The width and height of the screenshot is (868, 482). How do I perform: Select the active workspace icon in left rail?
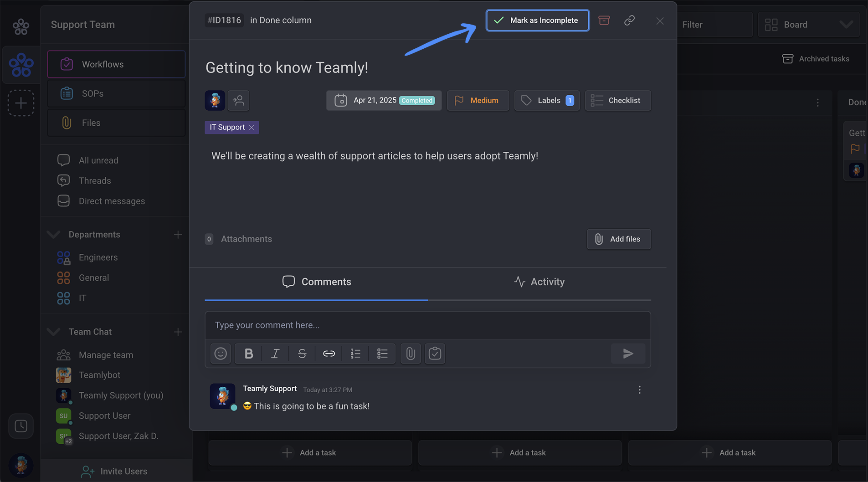click(21, 65)
